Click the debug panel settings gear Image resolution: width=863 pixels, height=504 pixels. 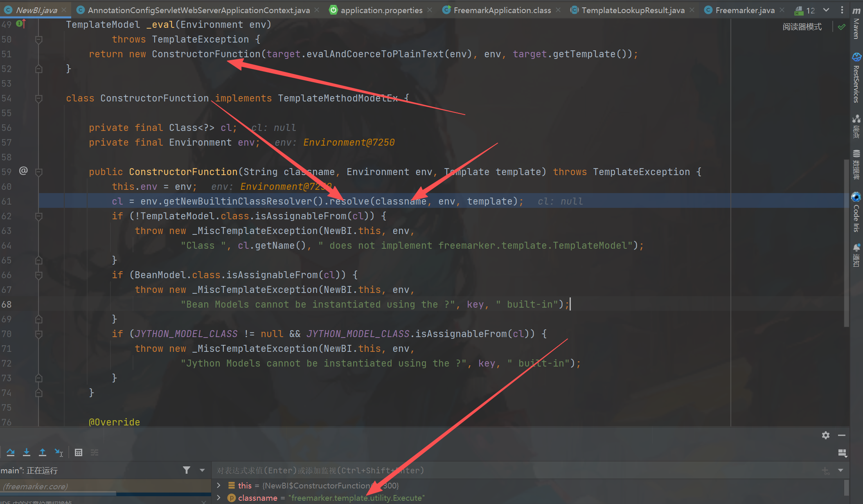click(x=825, y=435)
